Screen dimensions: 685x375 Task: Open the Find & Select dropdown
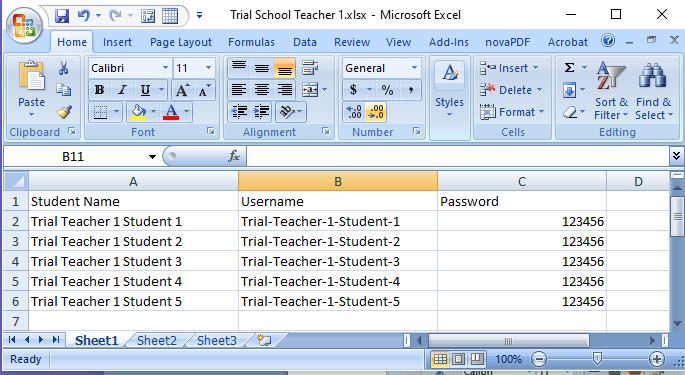tap(654, 109)
